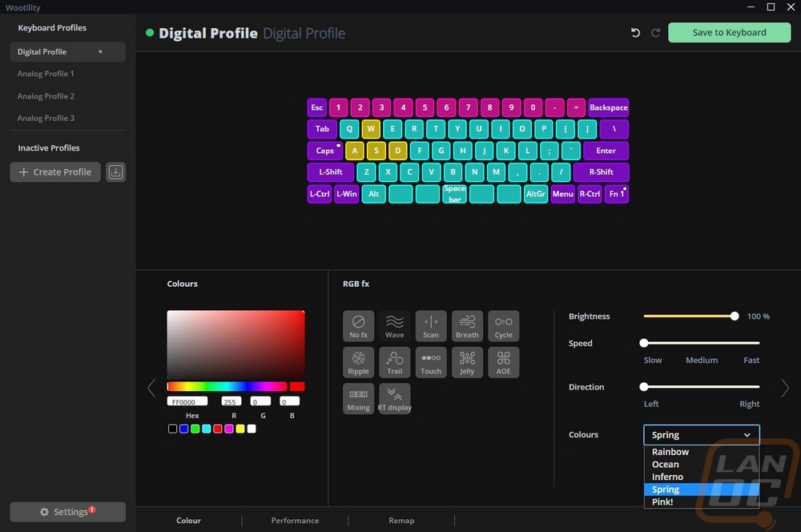
Task: Adjust the Brightness slider handle
Action: [735, 316]
